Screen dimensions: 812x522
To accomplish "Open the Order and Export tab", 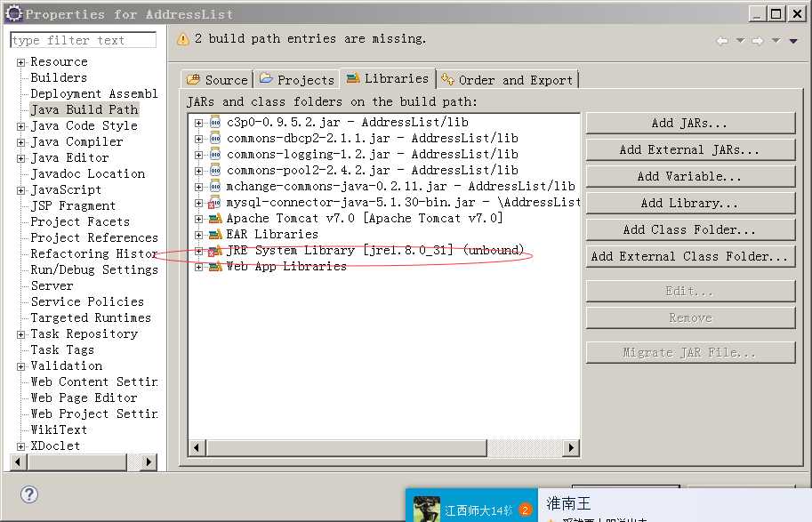I will pos(508,80).
